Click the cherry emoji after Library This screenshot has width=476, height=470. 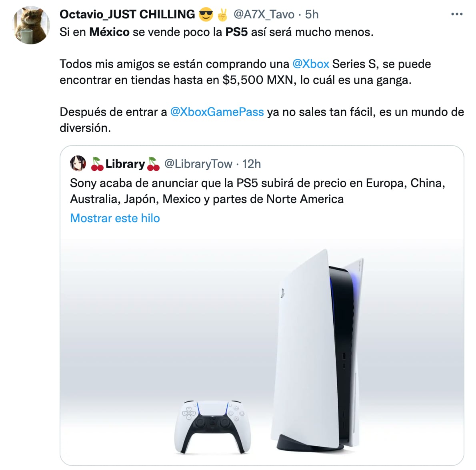point(153,164)
